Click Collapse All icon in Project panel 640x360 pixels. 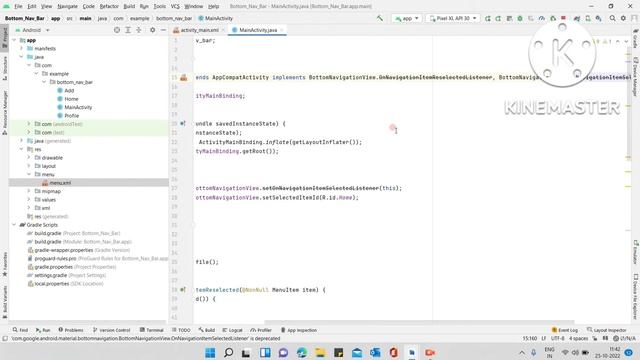[139, 30]
